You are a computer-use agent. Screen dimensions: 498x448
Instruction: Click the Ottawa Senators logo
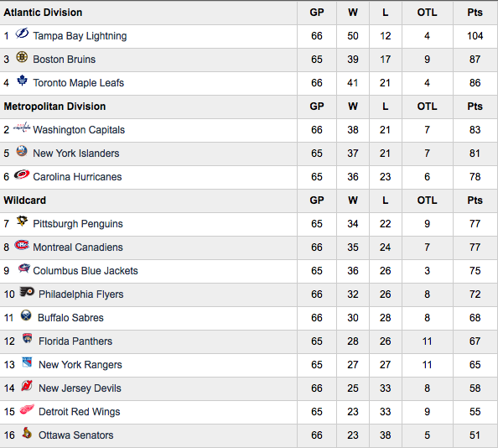coord(27,433)
